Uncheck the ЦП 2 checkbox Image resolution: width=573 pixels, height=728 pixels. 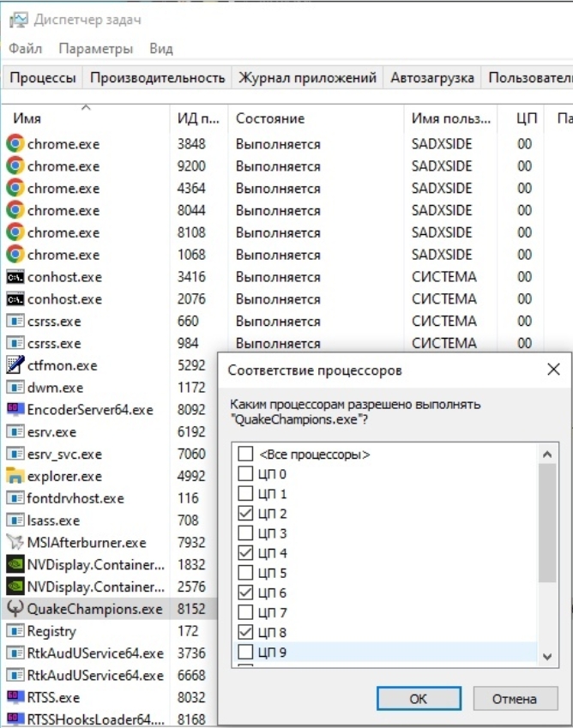[245, 513]
